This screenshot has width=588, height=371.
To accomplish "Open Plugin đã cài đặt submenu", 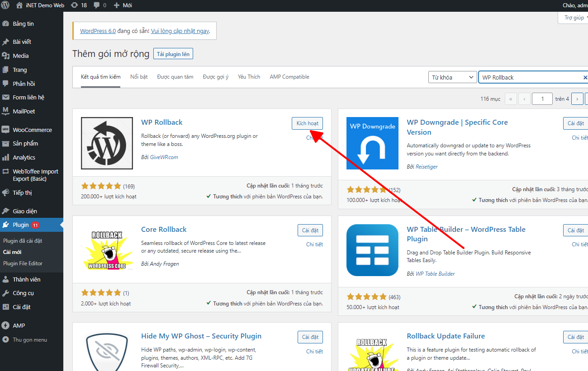I will click(23, 241).
